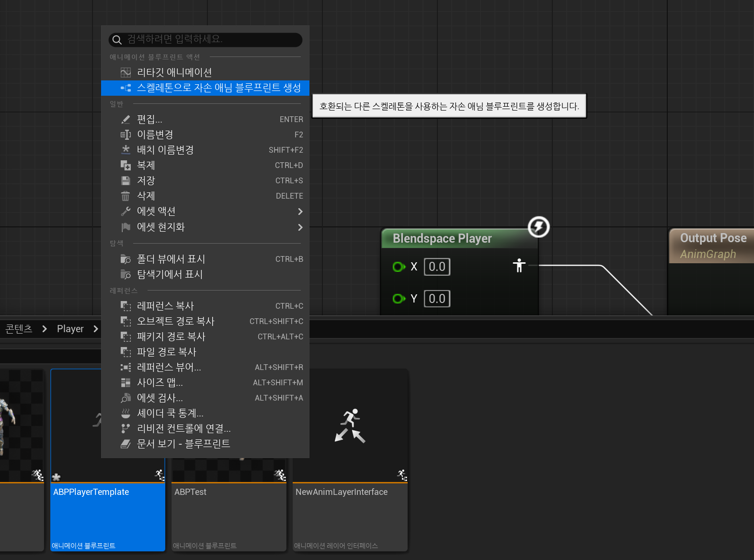Click the 복제 duplicate icon
754x560 pixels.
point(126,165)
